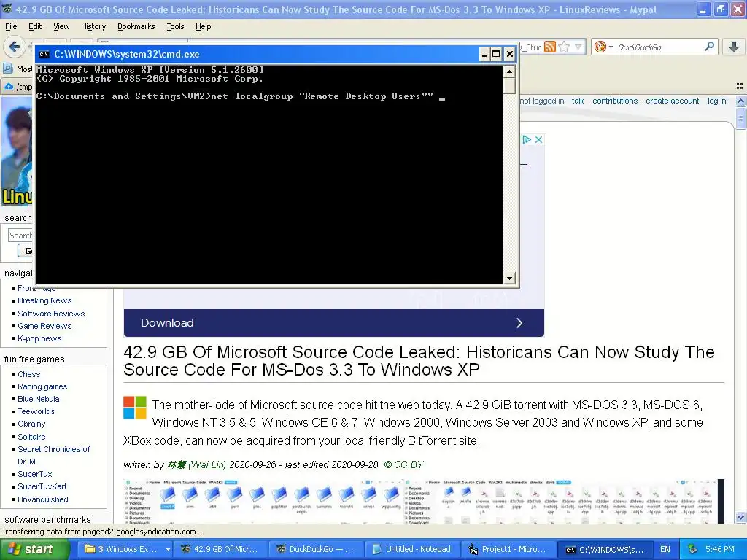Click the Microsoft logo image in article
747x560 pixels.
point(135,408)
